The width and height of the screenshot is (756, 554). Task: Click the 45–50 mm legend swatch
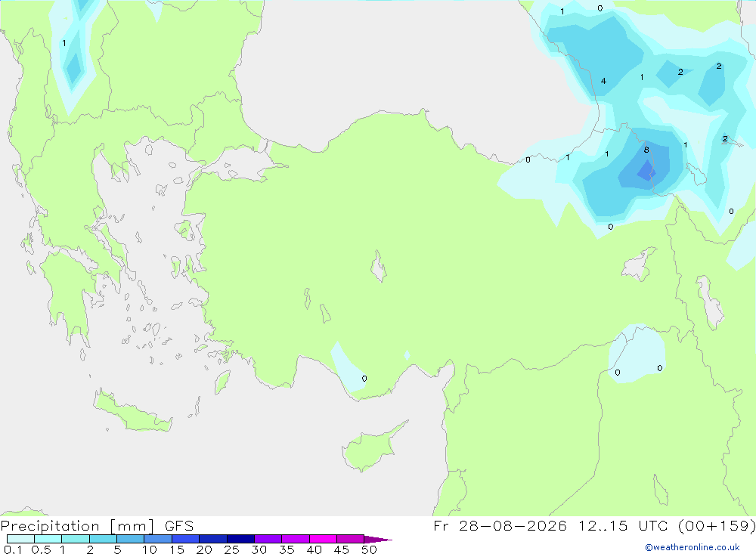click(x=351, y=539)
